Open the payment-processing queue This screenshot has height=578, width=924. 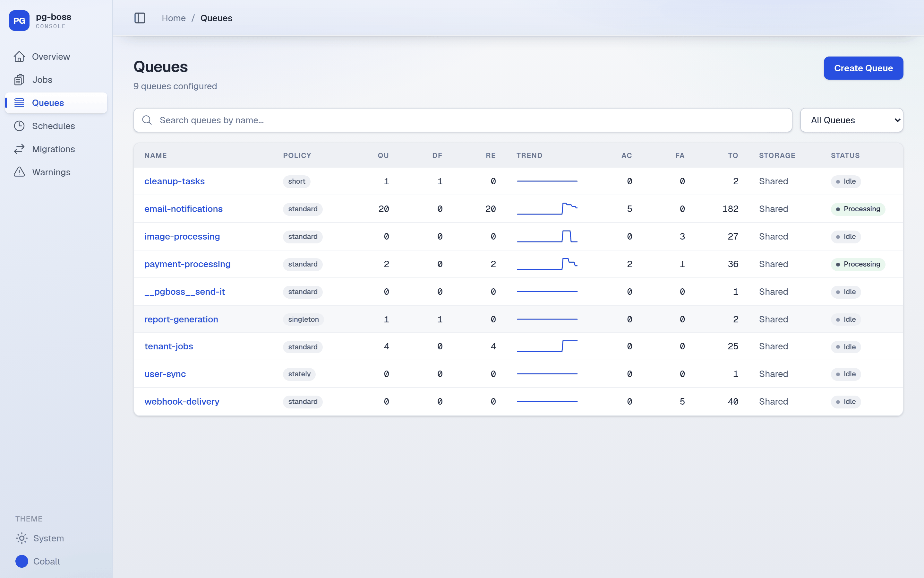pyautogui.click(x=187, y=264)
